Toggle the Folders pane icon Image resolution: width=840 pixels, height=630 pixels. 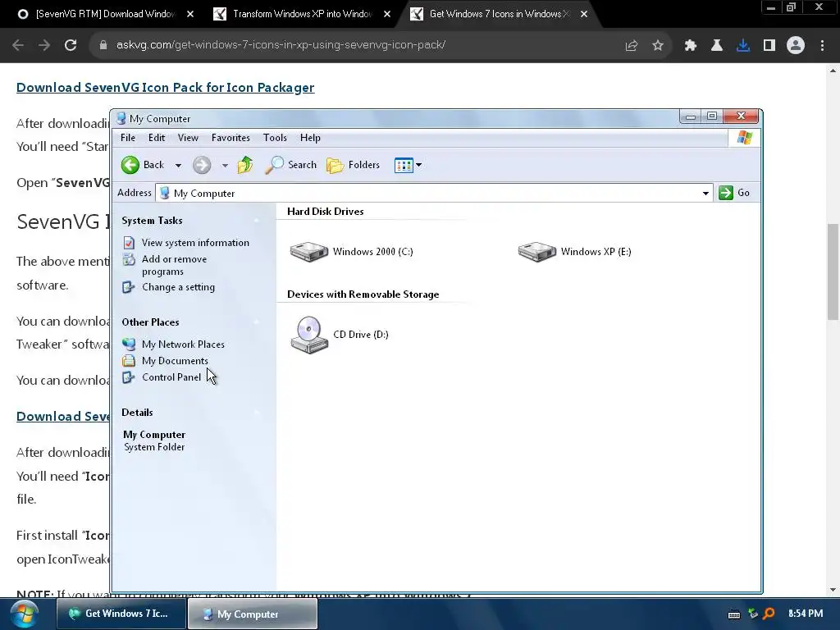pos(336,165)
